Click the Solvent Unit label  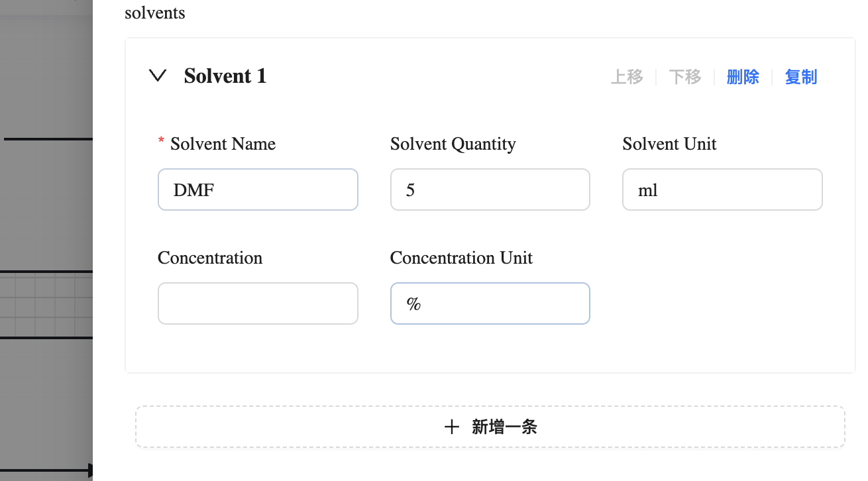669,144
